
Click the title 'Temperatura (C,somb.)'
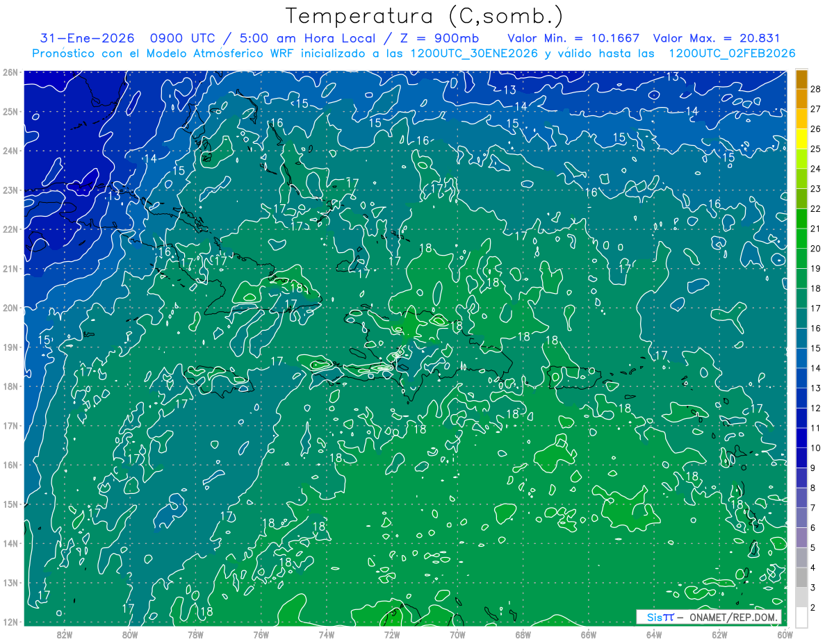tap(425, 16)
